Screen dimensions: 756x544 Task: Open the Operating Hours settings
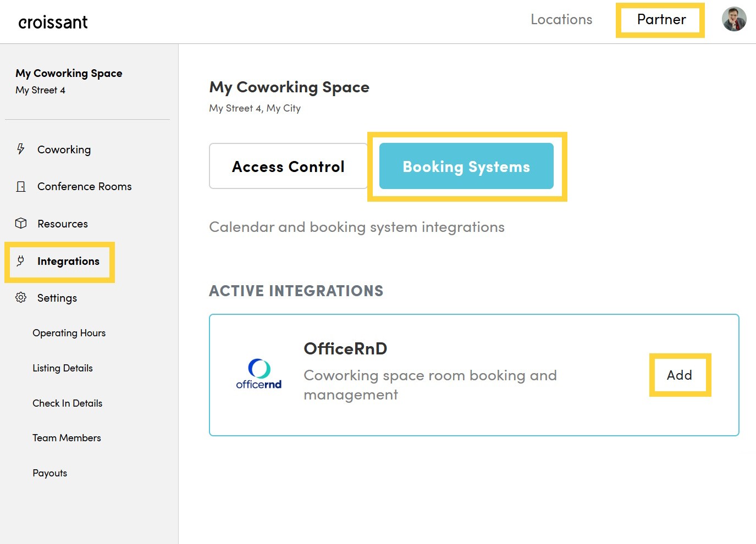69,332
